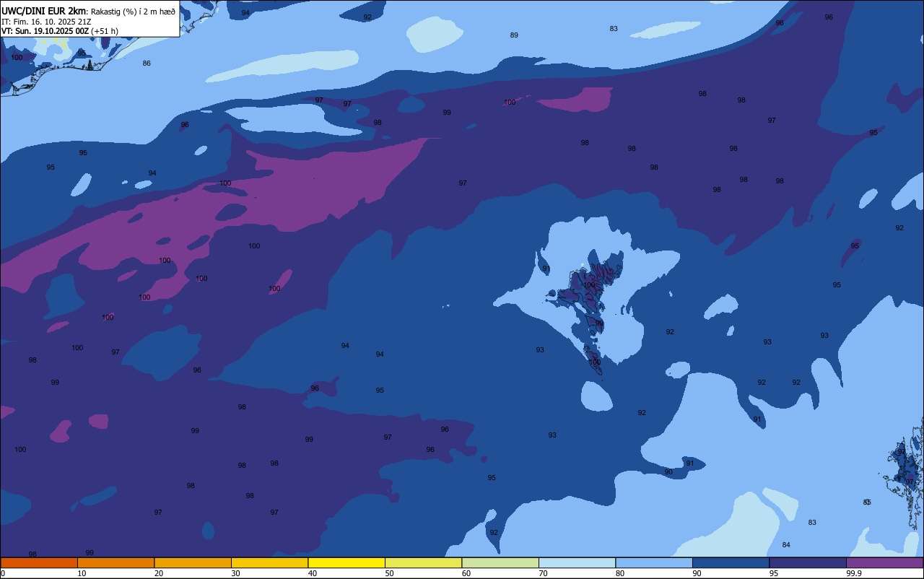This screenshot has width=924, height=579.
Task: Click the humidity value '84' on the map
Action: click(786, 544)
